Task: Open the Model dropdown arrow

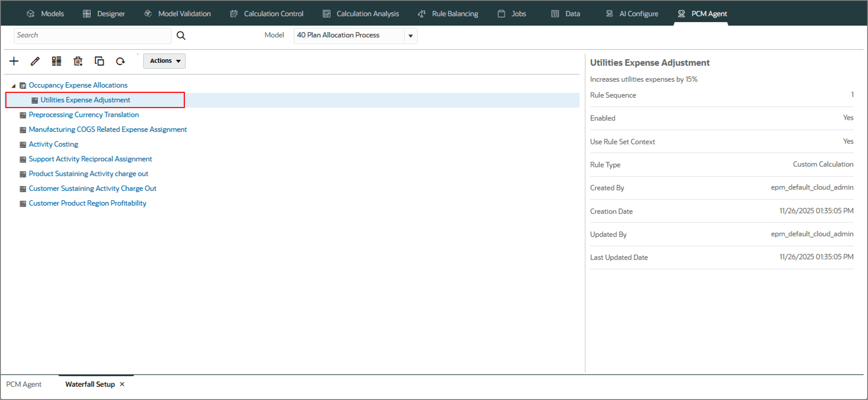Action: click(x=410, y=36)
